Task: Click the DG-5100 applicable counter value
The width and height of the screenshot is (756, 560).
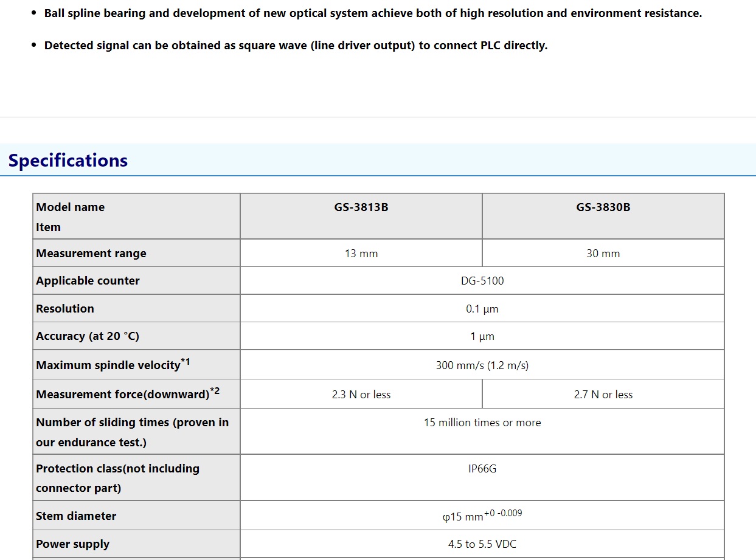Action: 482,281
